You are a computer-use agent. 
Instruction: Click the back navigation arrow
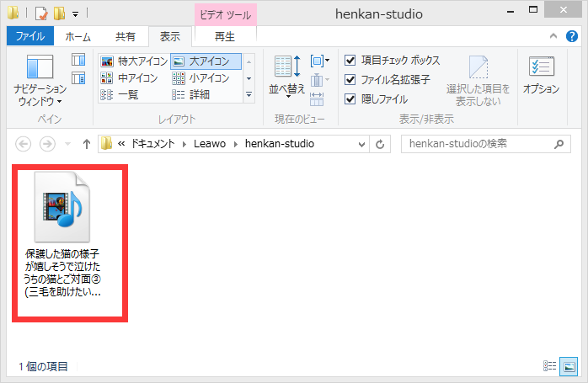[x=23, y=144]
